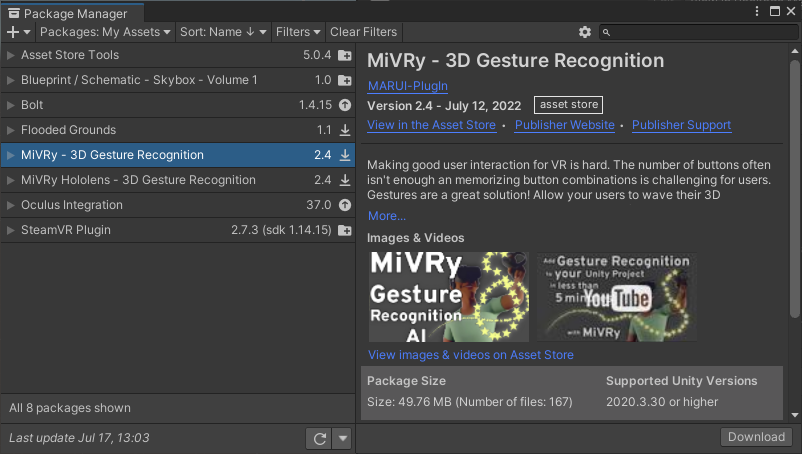Screen dimensions: 802x454
Task: Click the details panel vertical scrollbar
Action: click(x=794, y=189)
